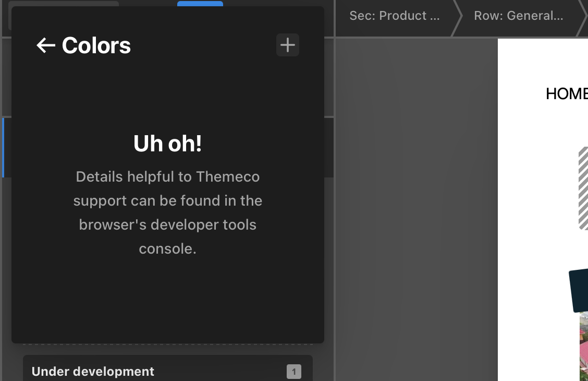Add a new color with plus button

287,45
